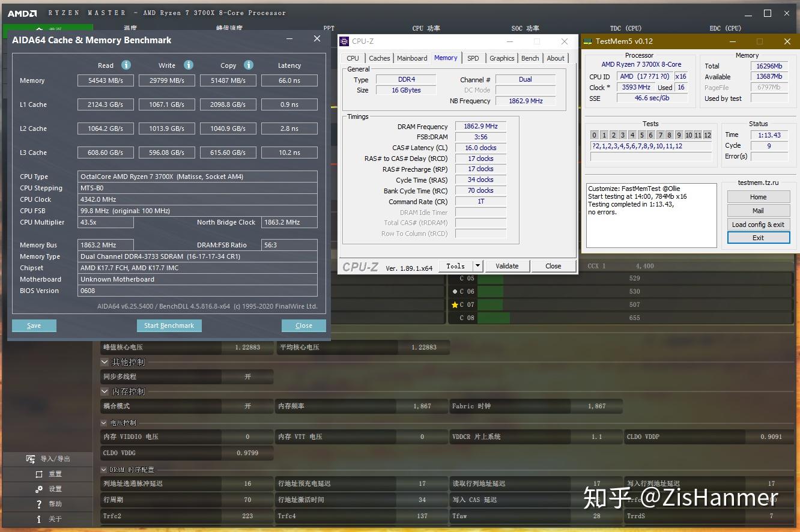This screenshot has height=532, width=800.
Task: Open the Mainboard tab in CPU-Z
Action: pos(412,58)
